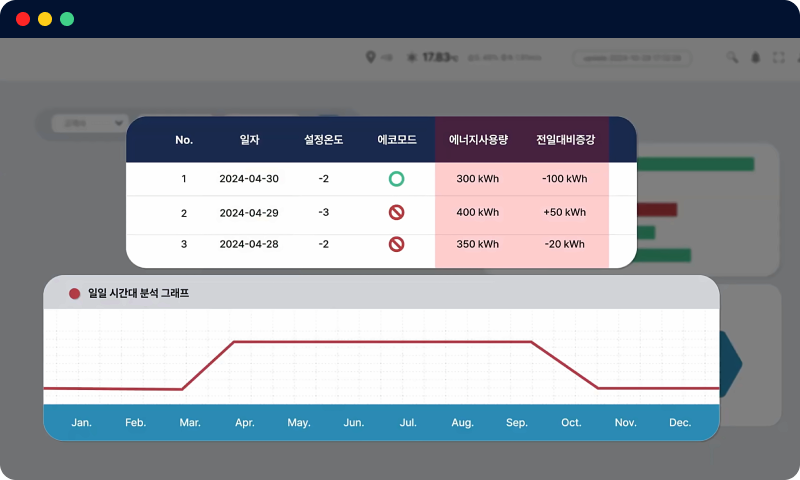Click the yellow minimize window button

tap(45, 19)
